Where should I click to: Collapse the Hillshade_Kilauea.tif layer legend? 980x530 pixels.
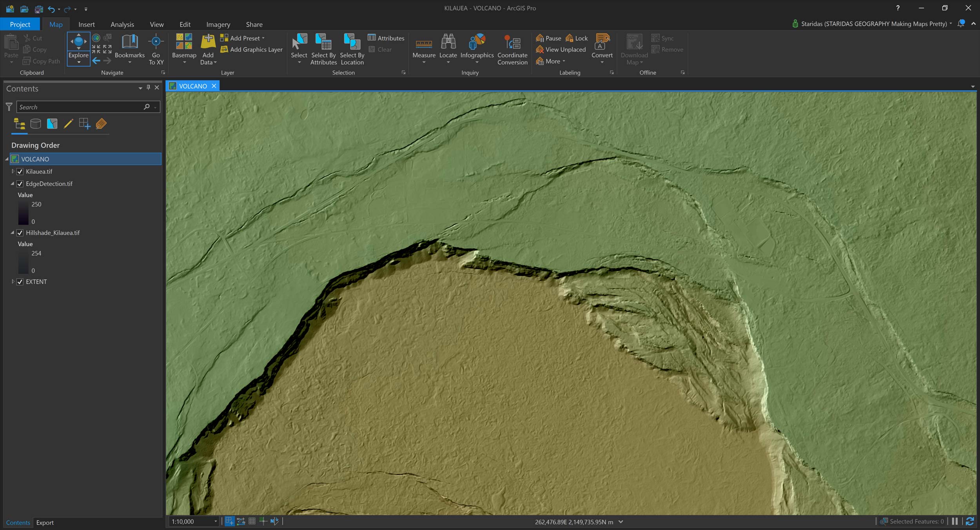(13, 232)
